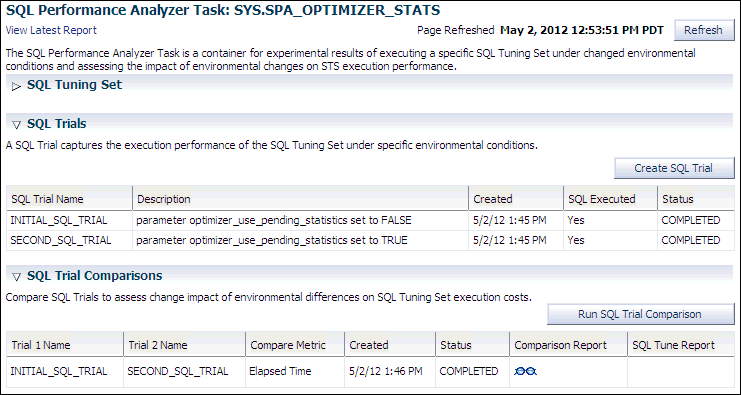Click the SQL Tune Report column header
The width and height of the screenshot is (741, 395).
(673, 345)
